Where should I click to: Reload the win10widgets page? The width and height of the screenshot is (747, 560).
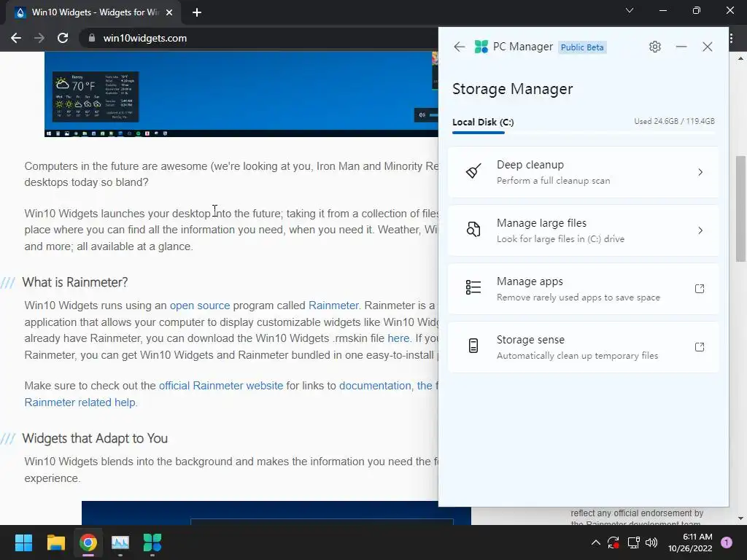[63, 38]
